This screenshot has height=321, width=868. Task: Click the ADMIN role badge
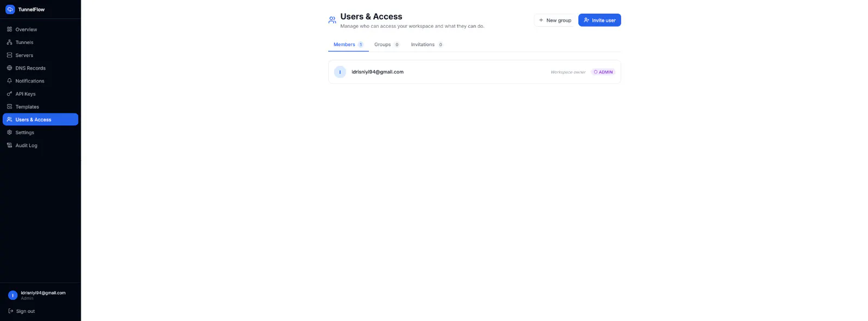click(x=603, y=72)
